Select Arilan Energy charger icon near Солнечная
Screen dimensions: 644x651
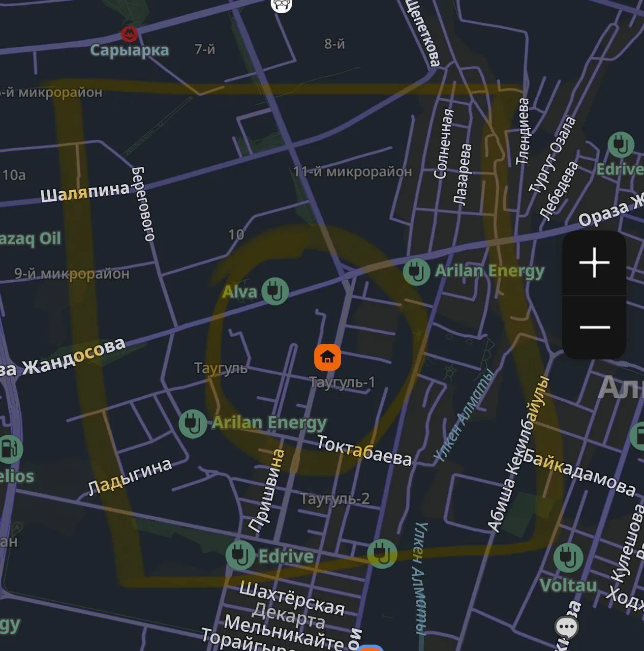tap(417, 271)
